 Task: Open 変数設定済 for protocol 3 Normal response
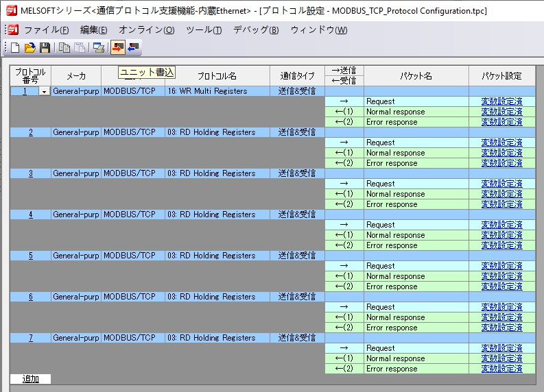point(501,194)
